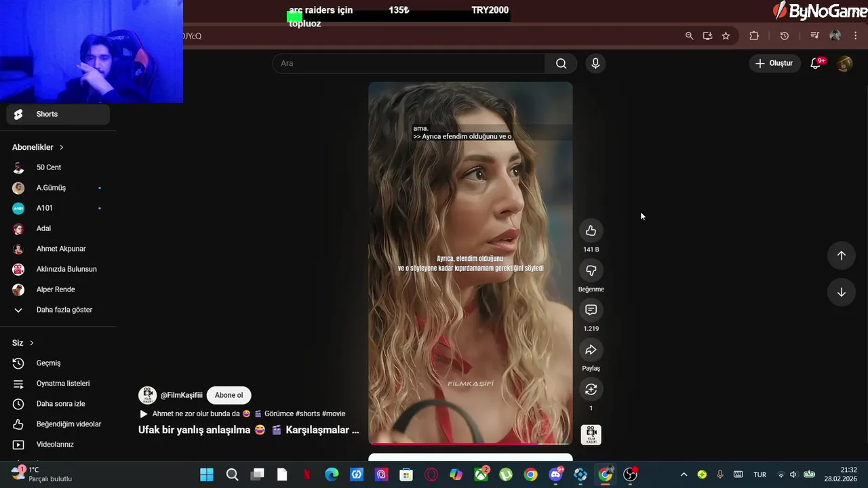
Task: Share the Short via Paylaş arrow
Action: (591, 350)
